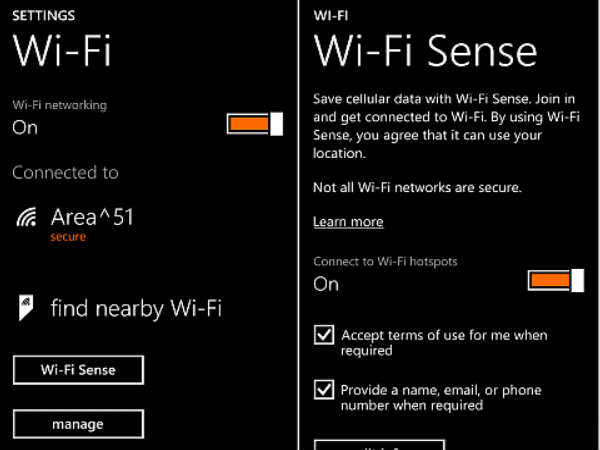This screenshot has width=600, height=450.
Task: Uncheck the Accept terms of use checkbox
Action: click(324, 336)
